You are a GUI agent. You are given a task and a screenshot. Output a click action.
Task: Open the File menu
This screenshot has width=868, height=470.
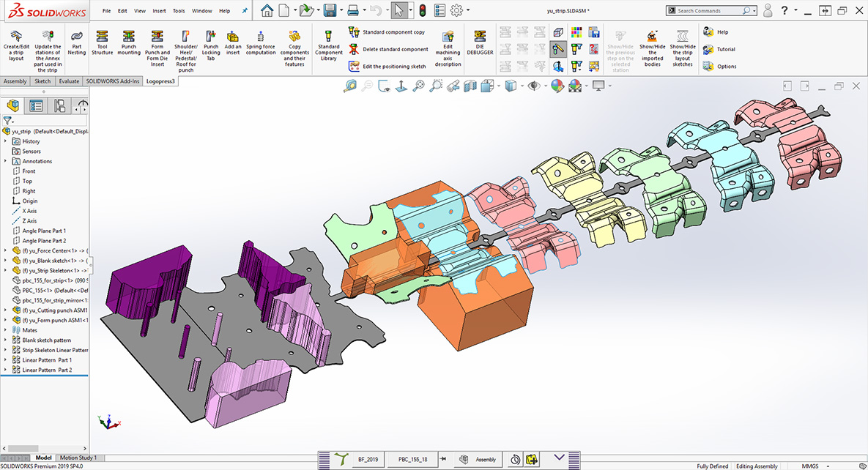[106, 10]
